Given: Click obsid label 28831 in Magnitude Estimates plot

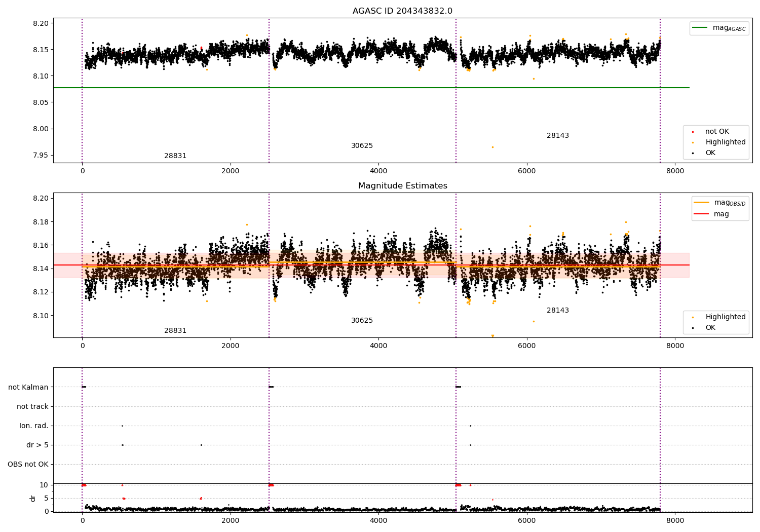Looking at the screenshot, I should [x=175, y=331].
